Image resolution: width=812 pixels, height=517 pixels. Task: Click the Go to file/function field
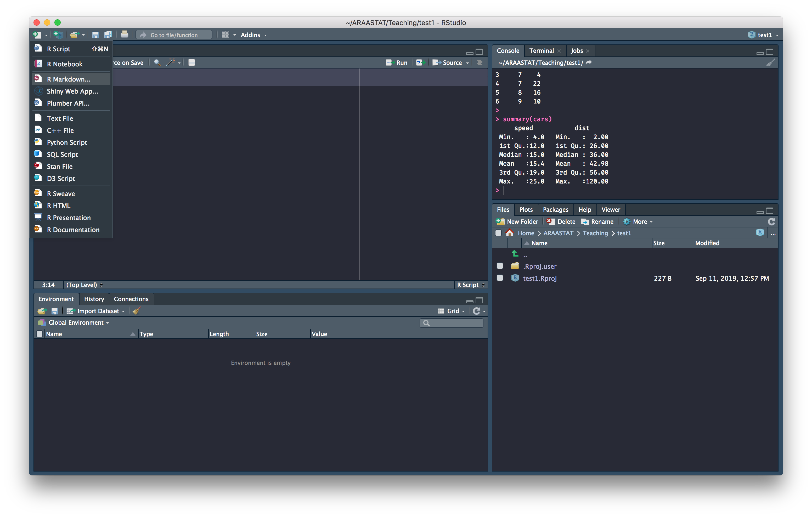click(174, 35)
